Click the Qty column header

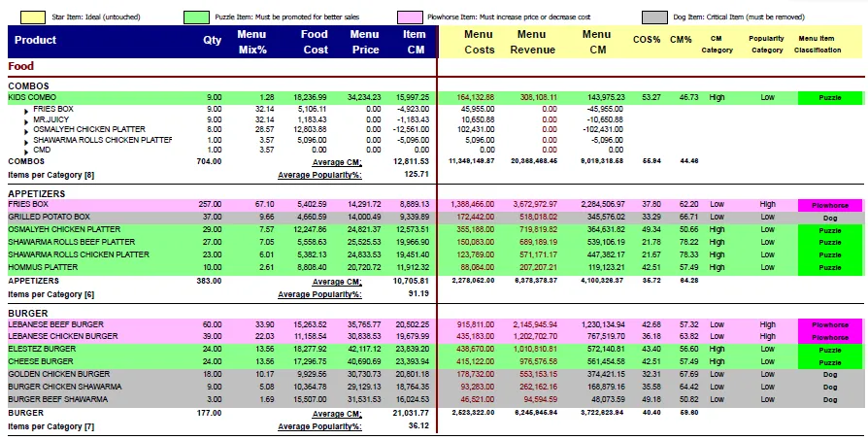point(212,40)
